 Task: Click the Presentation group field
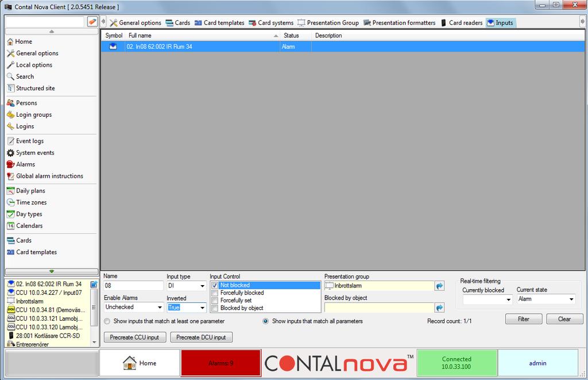coord(379,286)
